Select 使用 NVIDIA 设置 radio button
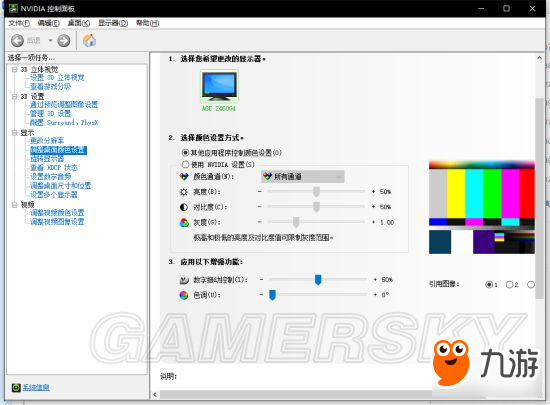Image resolution: width=550 pixels, height=405 pixels. (x=186, y=164)
